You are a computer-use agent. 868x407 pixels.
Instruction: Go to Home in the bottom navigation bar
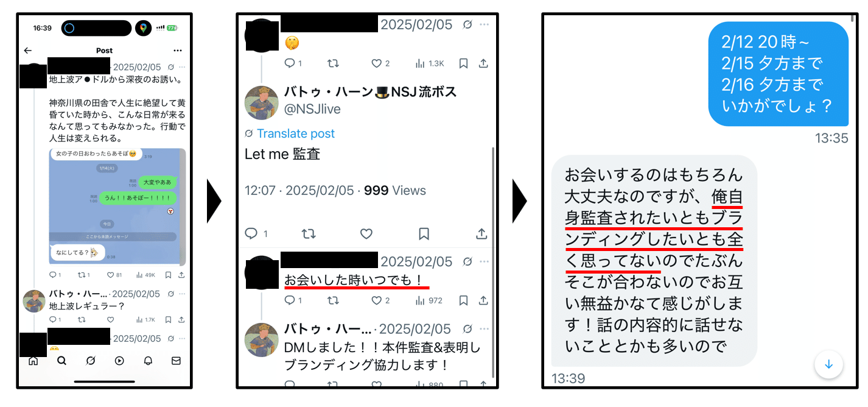(33, 361)
